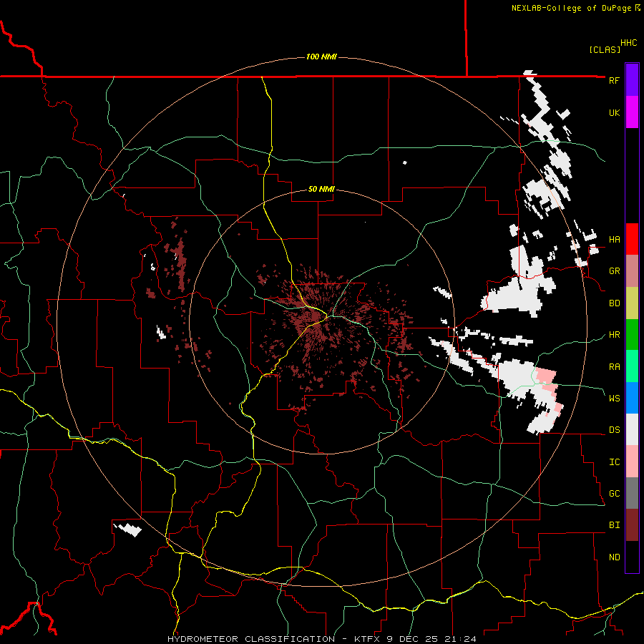Click the IC legend label
Screen dimensions: 644x644
click(614, 462)
